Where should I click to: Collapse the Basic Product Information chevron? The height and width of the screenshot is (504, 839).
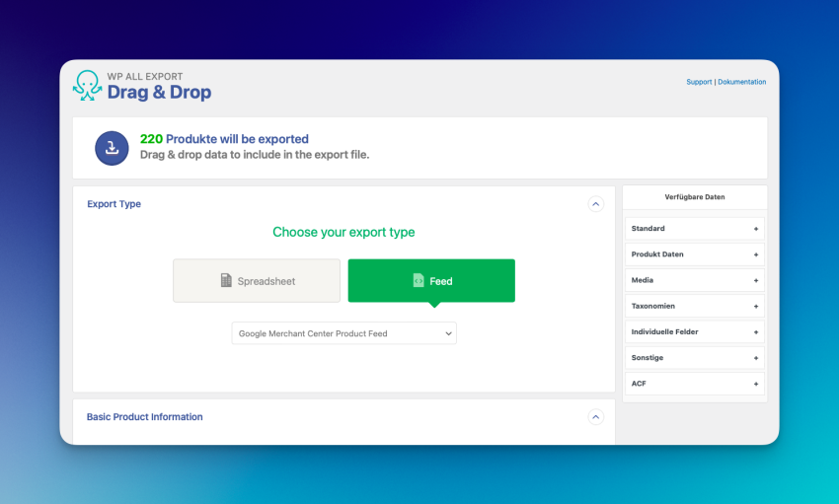595,417
